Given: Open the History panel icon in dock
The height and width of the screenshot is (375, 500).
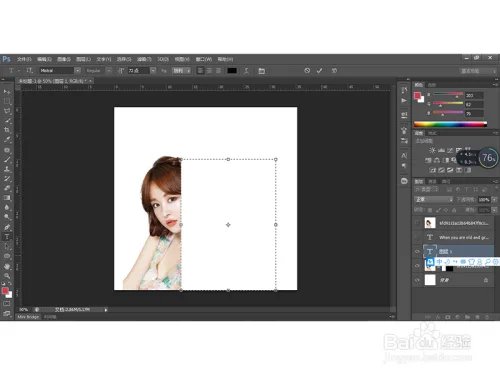Looking at the screenshot, I should pyautogui.click(x=404, y=91).
